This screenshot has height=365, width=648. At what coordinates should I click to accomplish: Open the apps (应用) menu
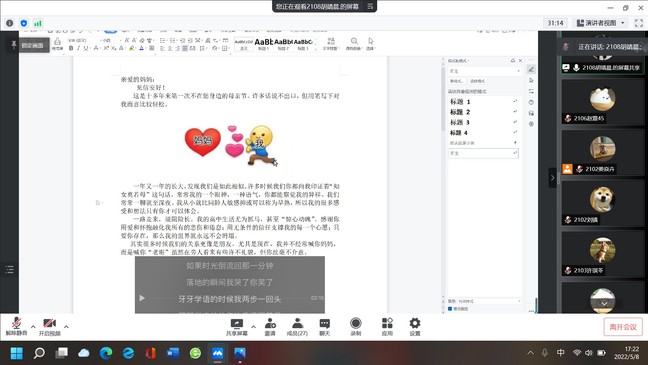387,327
